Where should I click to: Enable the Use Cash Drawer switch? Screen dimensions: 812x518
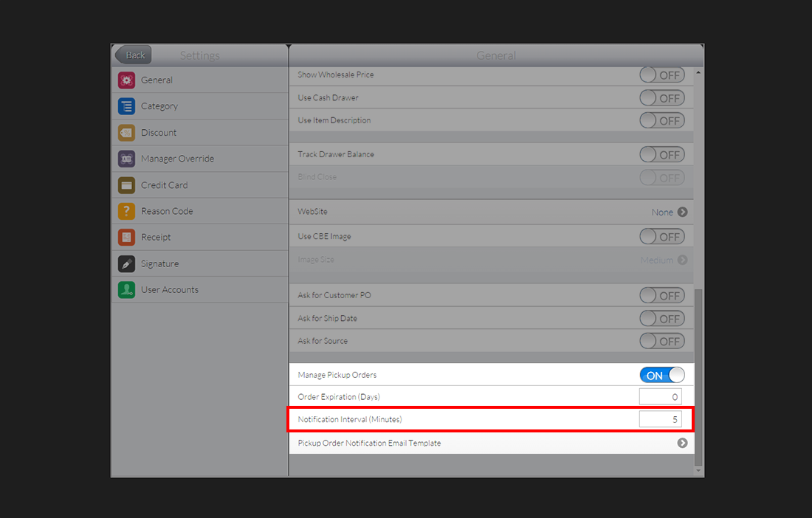click(662, 98)
